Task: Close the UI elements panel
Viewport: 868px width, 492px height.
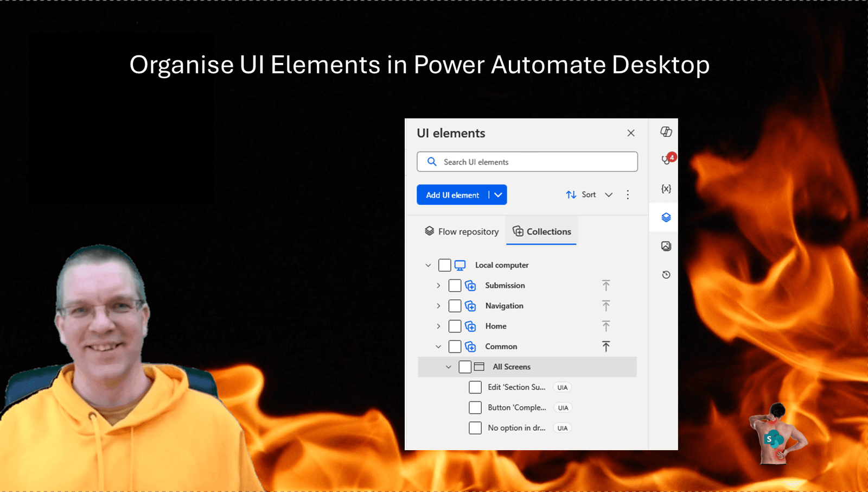Action: 631,133
